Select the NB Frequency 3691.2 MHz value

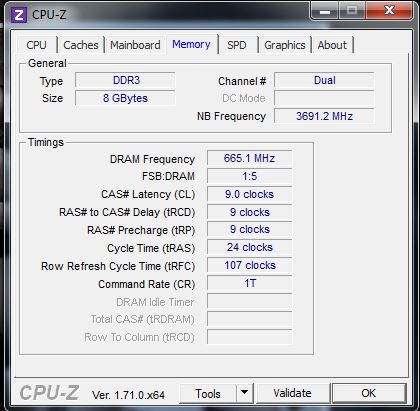[x=324, y=116]
